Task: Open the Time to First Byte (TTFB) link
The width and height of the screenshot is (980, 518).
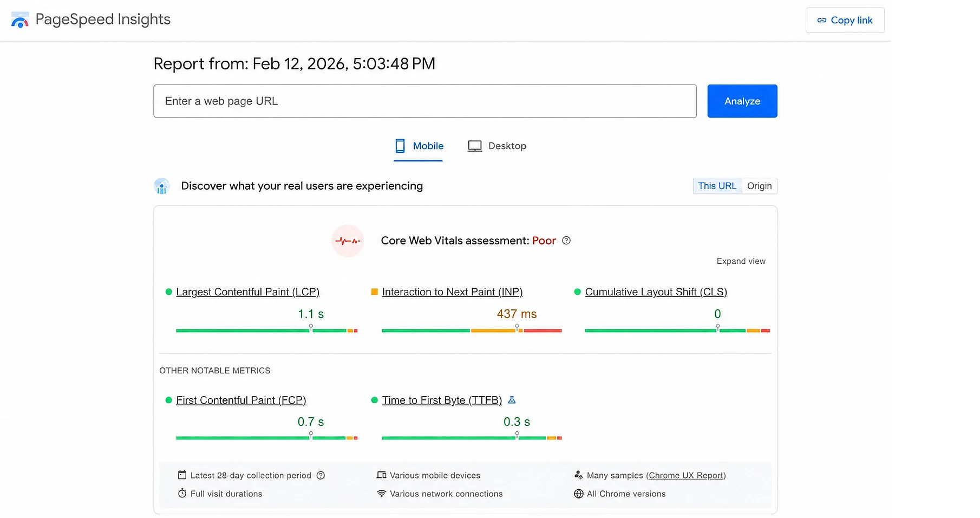Action: 442,400
